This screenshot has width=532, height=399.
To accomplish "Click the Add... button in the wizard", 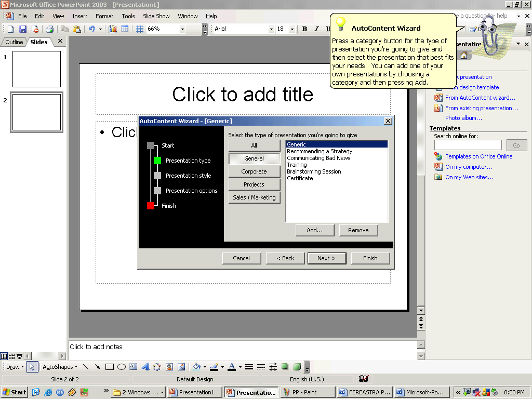I will pyautogui.click(x=315, y=230).
